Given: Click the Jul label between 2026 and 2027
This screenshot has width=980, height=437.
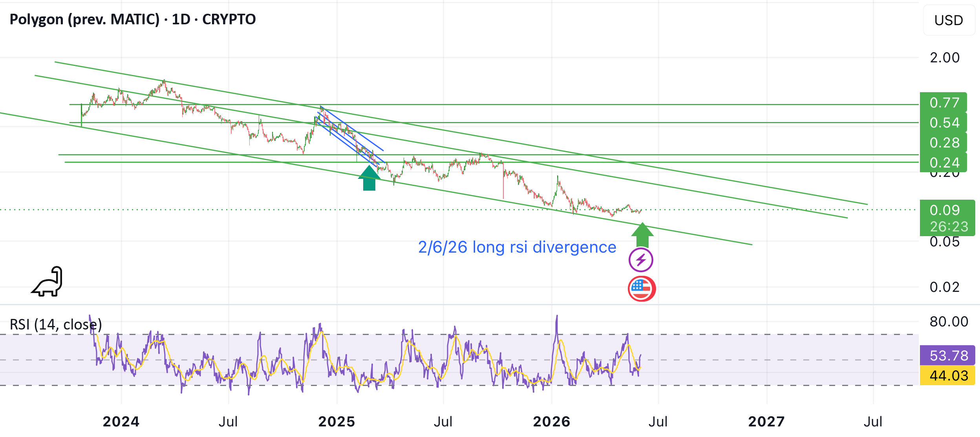Looking at the screenshot, I should tap(658, 421).
